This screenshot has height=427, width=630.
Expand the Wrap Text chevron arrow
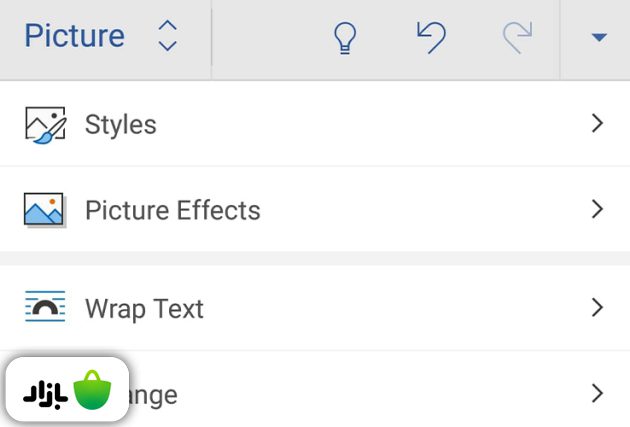click(x=597, y=308)
